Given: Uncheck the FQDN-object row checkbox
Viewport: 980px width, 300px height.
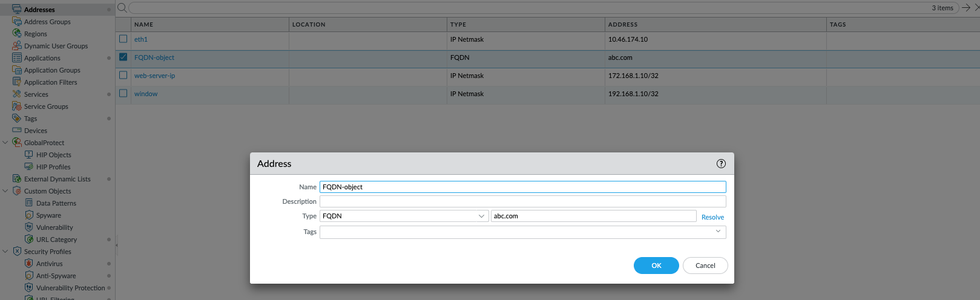Looking at the screenshot, I should (x=123, y=57).
